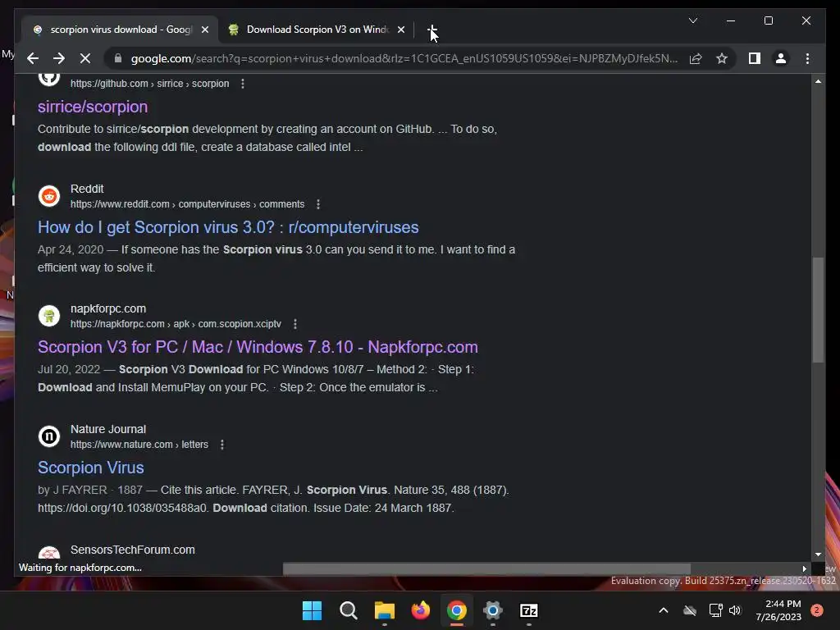Screen dimensions: 840x630
Task: Click the horizontal scrollbar right arrow
Action: pyautogui.click(x=804, y=568)
